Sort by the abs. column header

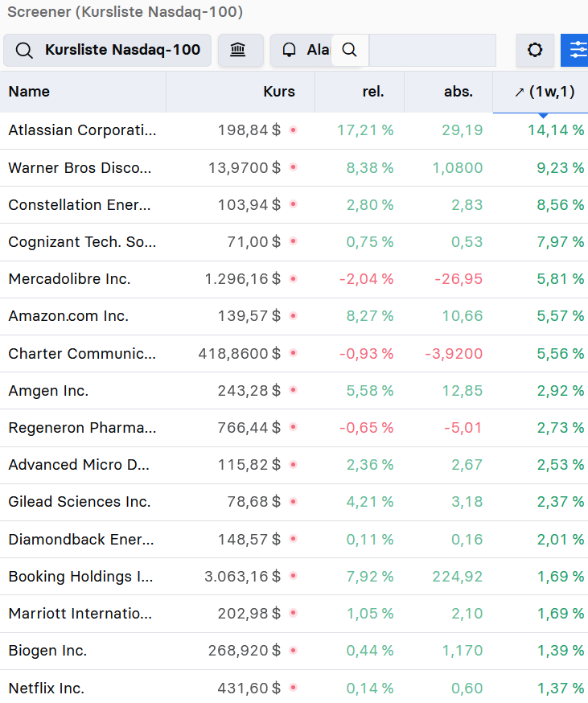(458, 92)
